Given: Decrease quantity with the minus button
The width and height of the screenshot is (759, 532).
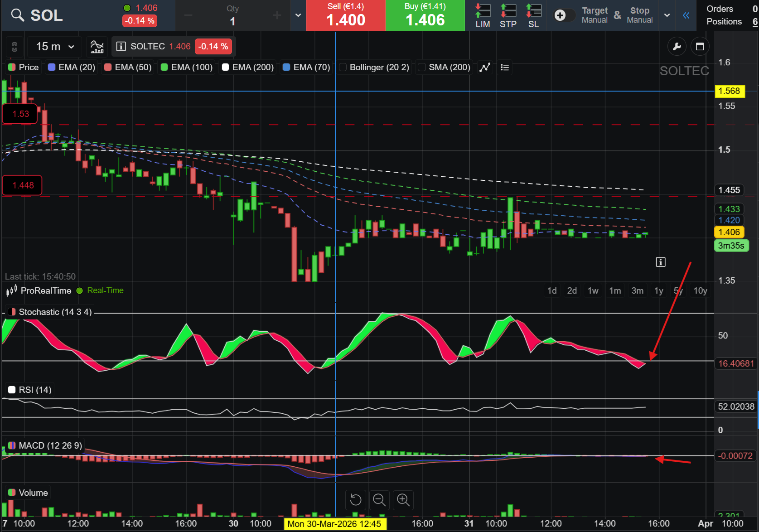Looking at the screenshot, I should [x=188, y=15].
